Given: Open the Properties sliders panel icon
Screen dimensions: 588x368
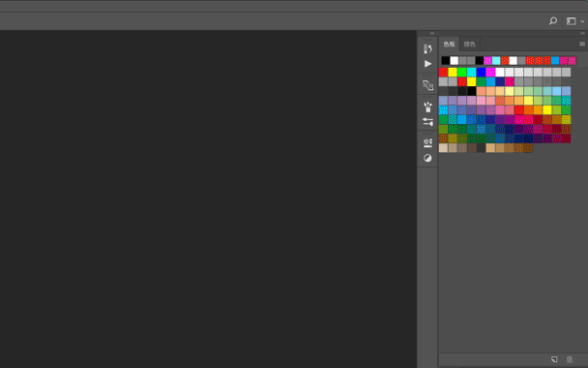Looking at the screenshot, I should (427, 122).
